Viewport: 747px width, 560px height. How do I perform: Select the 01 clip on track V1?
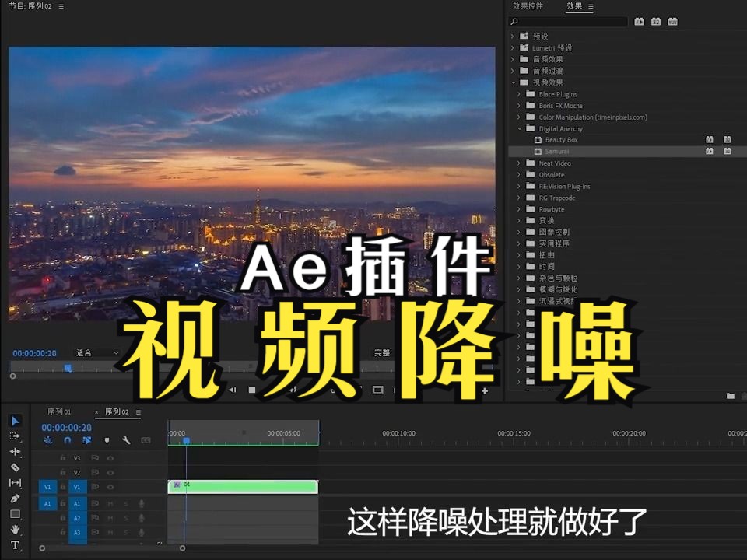coord(241,486)
